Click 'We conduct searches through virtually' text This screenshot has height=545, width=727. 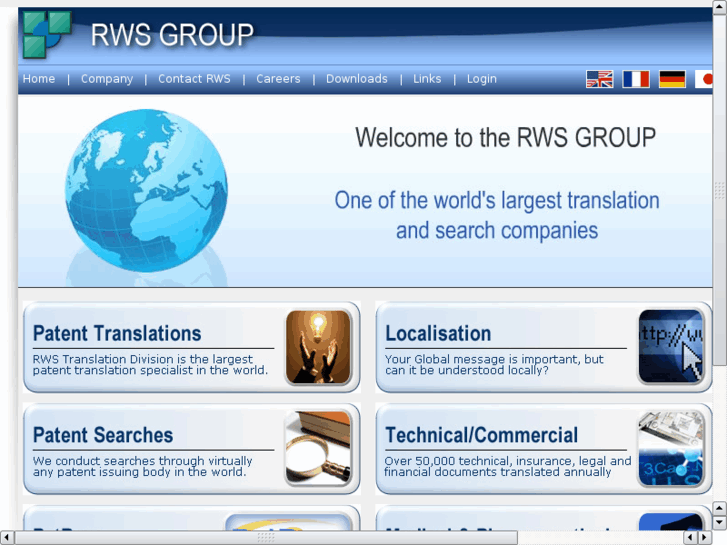pos(142,461)
